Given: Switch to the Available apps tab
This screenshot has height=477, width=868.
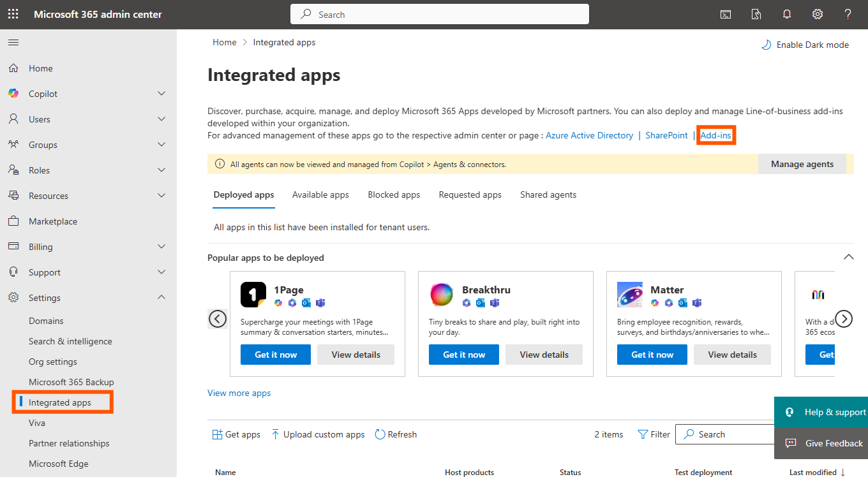Looking at the screenshot, I should tap(320, 195).
